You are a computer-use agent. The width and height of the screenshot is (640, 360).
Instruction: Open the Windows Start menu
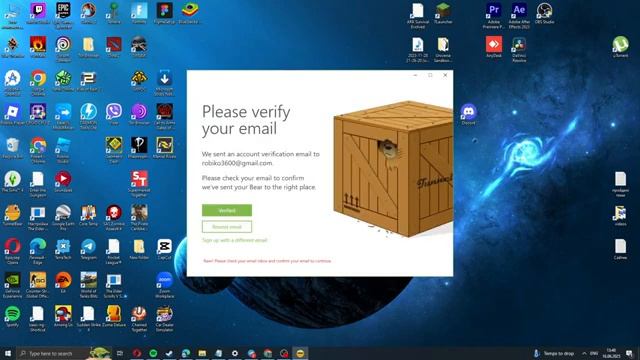click(x=7, y=353)
